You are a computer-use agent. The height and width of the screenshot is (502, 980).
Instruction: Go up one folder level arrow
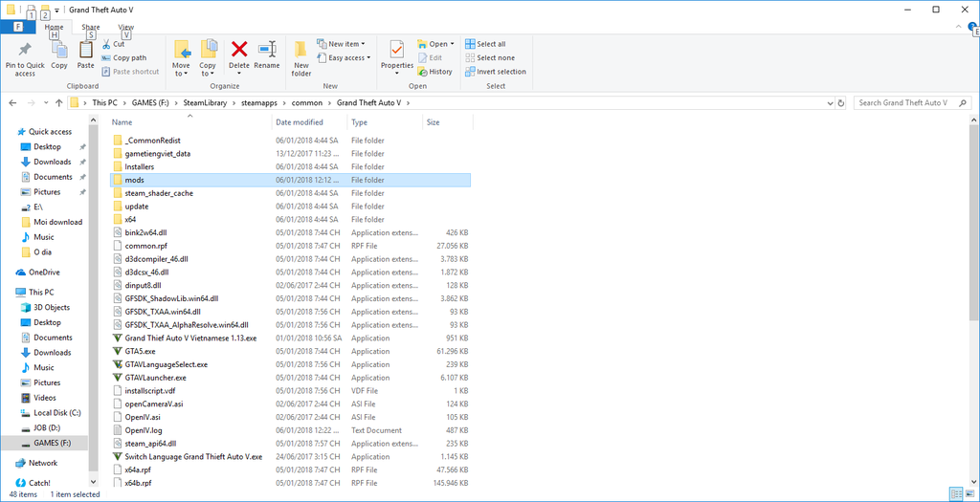pos(58,103)
